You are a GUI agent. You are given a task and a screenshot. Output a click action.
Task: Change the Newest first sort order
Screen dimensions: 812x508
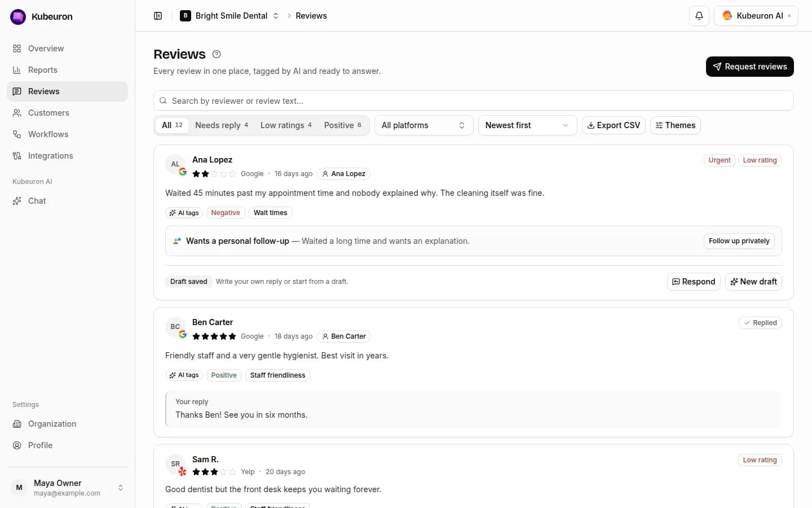click(x=527, y=125)
